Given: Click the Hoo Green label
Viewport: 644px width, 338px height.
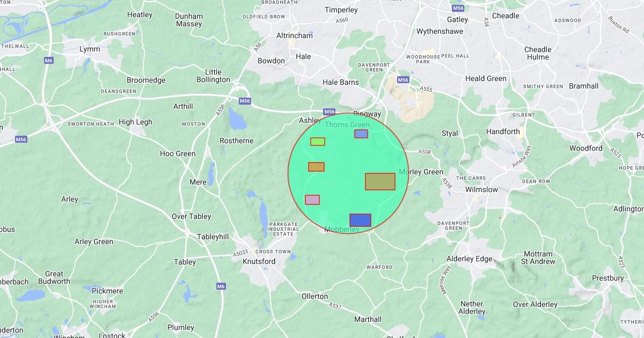Looking at the screenshot, I should [x=178, y=153].
